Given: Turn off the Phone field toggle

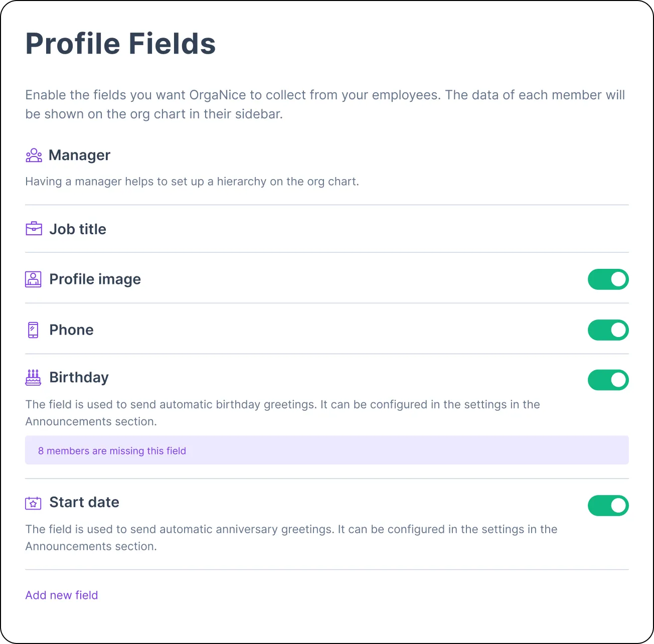Looking at the screenshot, I should click(608, 330).
